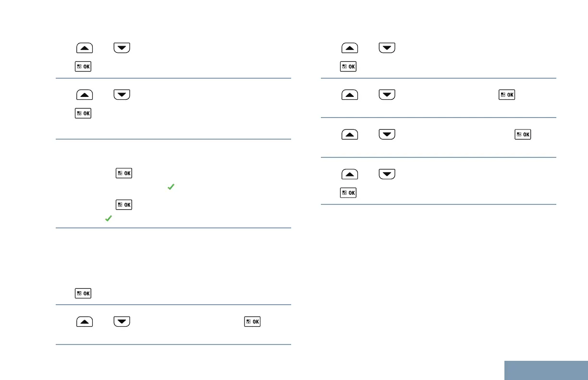
Task: Click the OK key under the left column's second arrow pair
Action: tap(83, 114)
